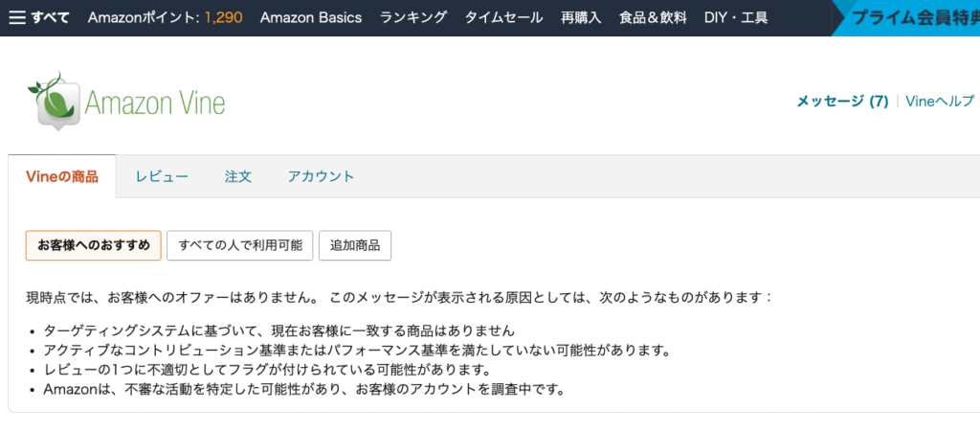980x433 pixels.
Task: Select 追加商品 filter button
Action: [354, 245]
